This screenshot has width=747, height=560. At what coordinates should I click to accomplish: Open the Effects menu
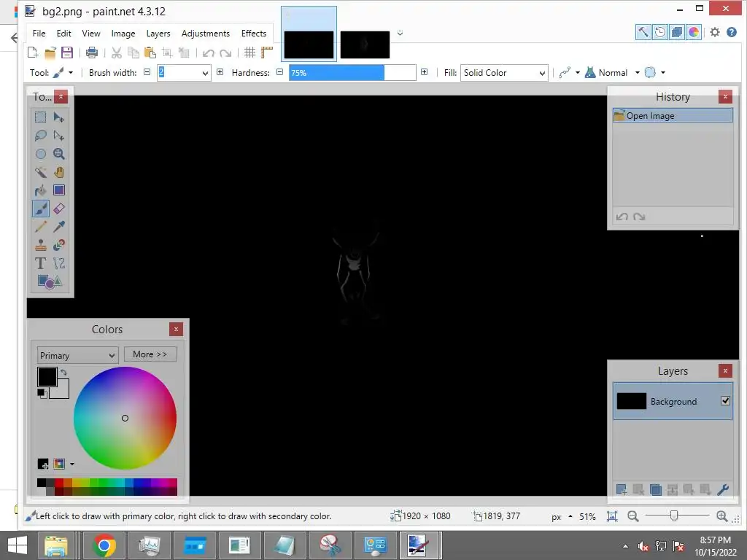click(x=253, y=34)
